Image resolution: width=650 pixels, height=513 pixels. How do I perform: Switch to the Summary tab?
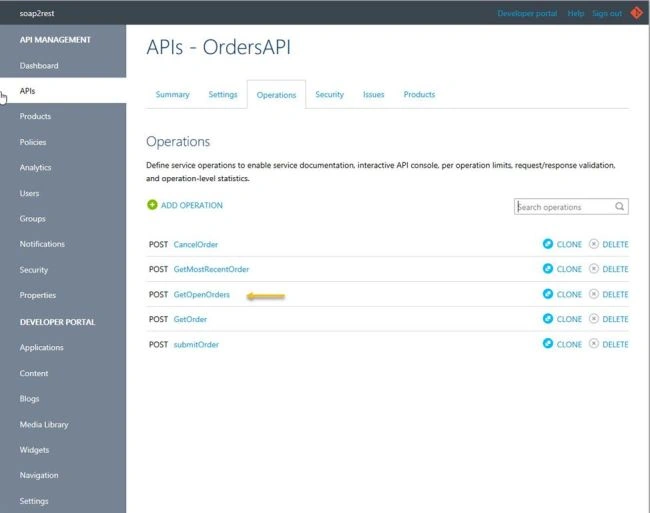click(172, 94)
